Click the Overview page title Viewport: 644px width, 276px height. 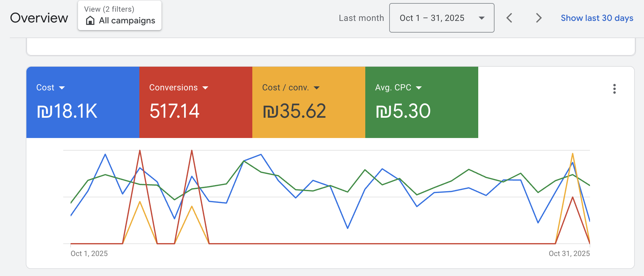point(39,18)
